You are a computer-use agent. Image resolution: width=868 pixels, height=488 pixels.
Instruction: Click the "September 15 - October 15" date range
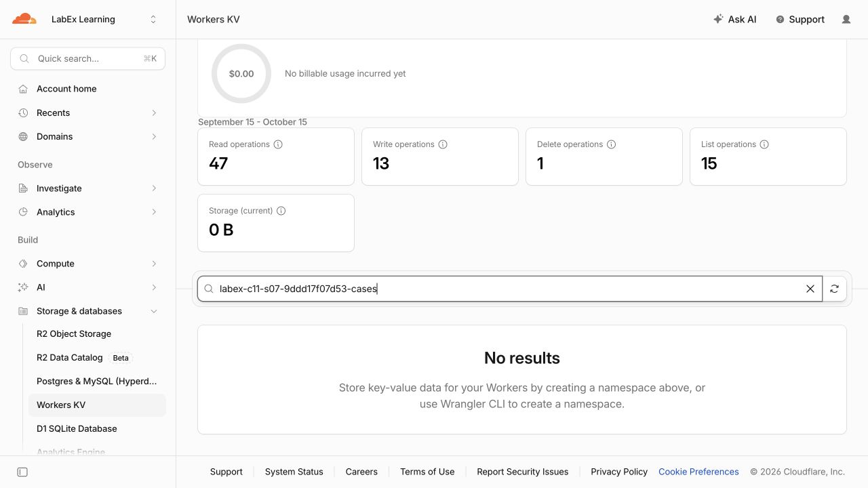252,122
